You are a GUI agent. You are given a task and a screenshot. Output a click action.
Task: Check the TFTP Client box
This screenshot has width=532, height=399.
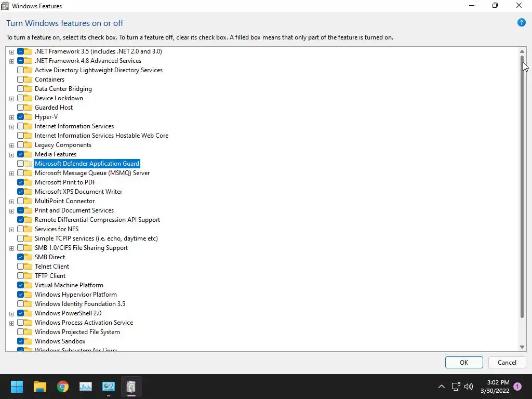coord(20,276)
